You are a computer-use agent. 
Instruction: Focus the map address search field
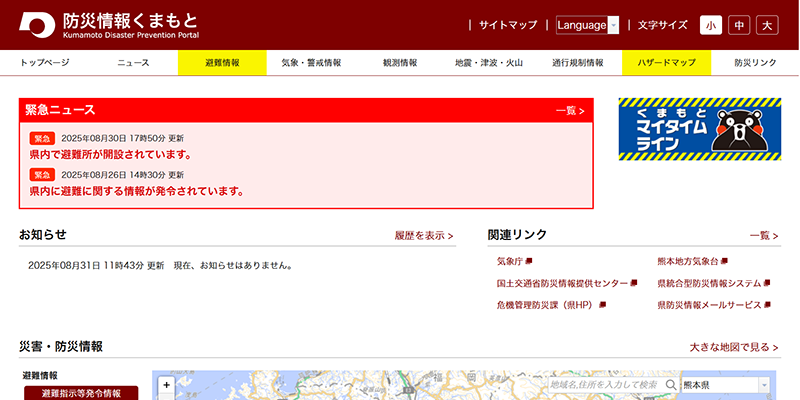click(x=607, y=385)
